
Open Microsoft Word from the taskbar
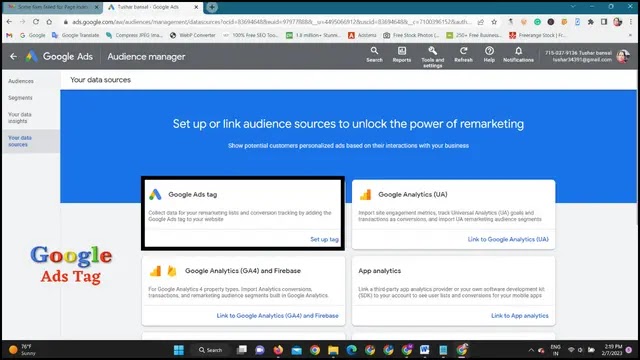[x=424, y=350]
